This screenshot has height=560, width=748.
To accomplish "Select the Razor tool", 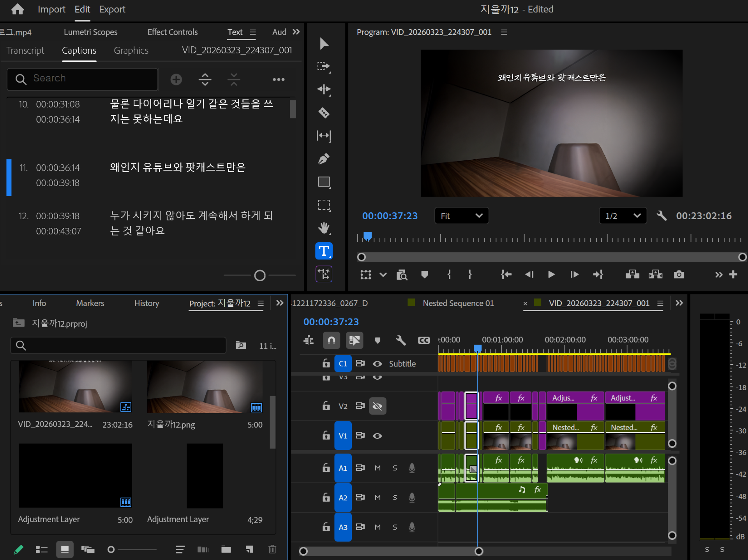I will point(324,113).
